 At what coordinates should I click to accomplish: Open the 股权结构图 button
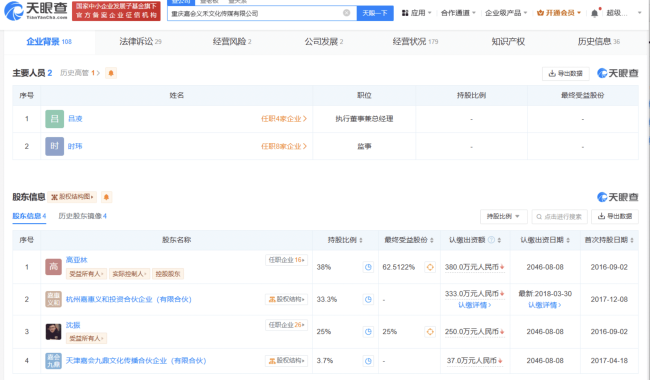72,197
